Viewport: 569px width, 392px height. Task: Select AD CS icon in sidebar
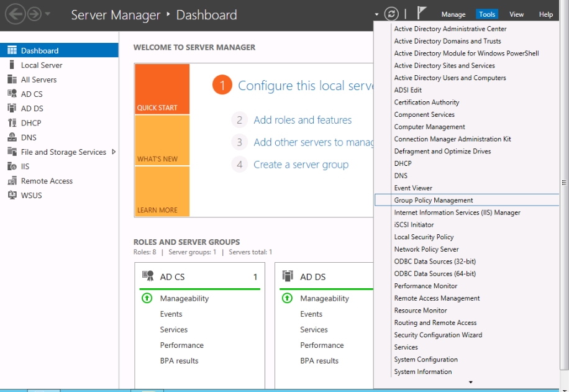[x=12, y=94]
